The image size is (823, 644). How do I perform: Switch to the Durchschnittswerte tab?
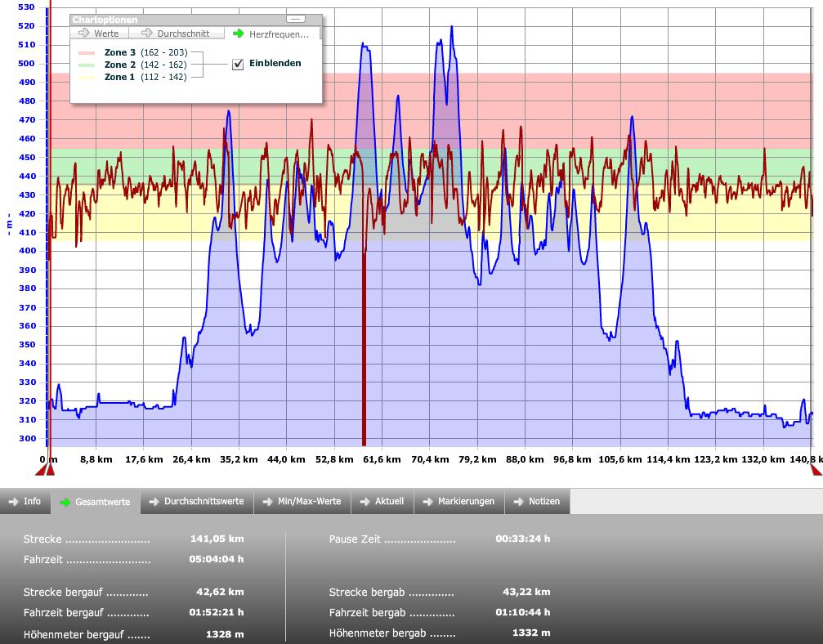coord(197,501)
